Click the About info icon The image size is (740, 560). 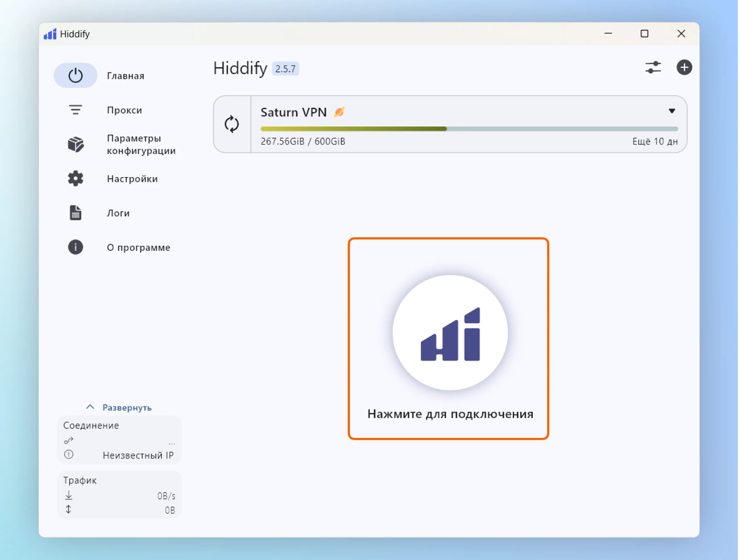click(75, 247)
